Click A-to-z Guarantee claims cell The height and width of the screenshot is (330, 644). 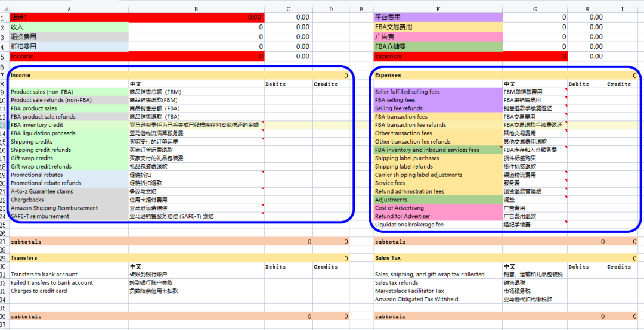click(69, 192)
